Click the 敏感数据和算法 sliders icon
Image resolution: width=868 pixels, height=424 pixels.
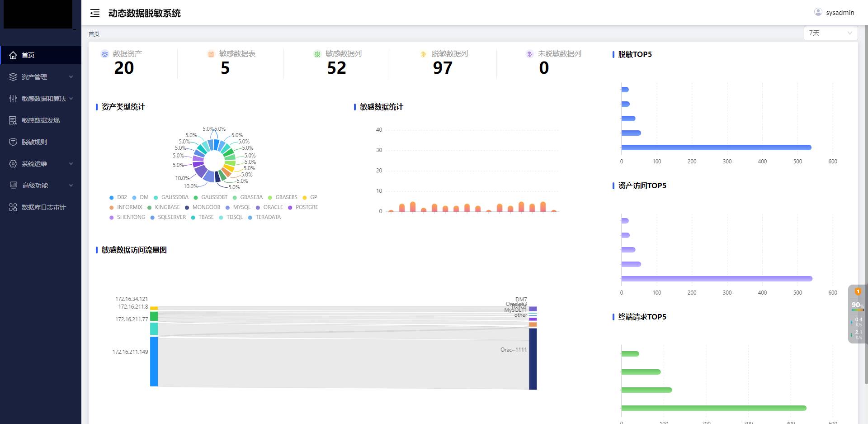13,99
